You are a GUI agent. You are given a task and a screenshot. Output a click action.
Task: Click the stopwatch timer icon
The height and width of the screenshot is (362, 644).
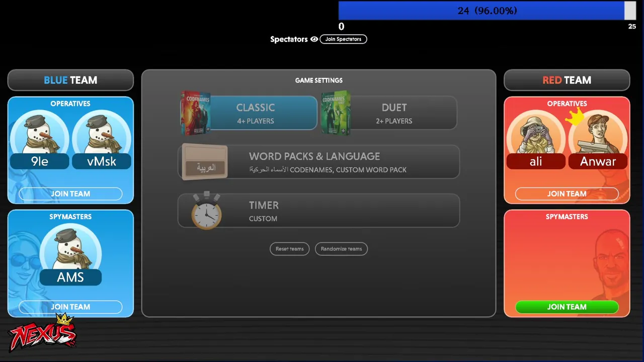coord(206,211)
